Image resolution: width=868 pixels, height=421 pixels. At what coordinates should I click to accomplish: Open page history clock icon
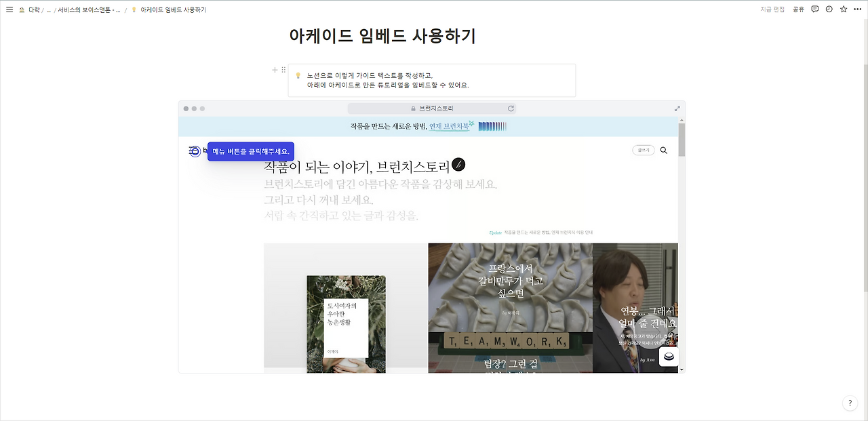pos(829,9)
